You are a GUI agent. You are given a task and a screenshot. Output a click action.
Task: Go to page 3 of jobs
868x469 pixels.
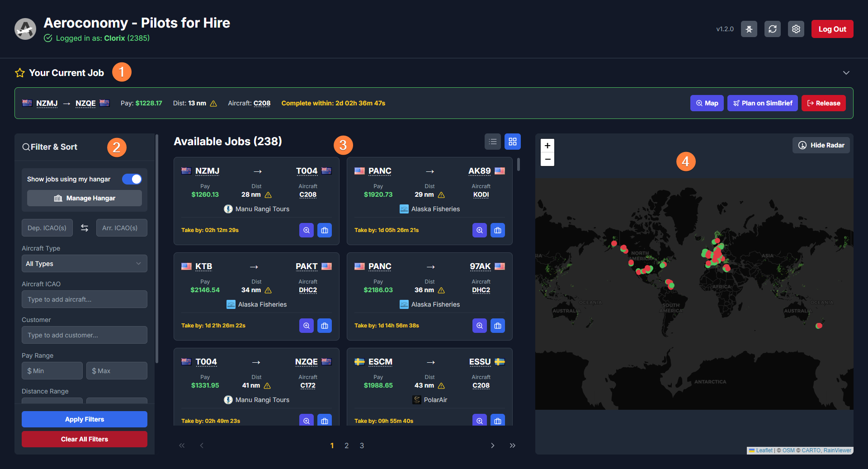pyautogui.click(x=362, y=445)
